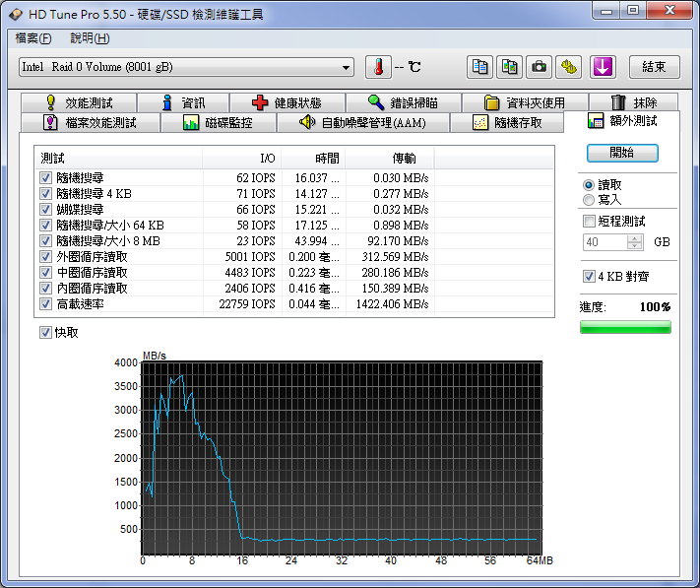Open options via the gears icon
Screen dimensions: 700x588
click(x=569, y=67)
